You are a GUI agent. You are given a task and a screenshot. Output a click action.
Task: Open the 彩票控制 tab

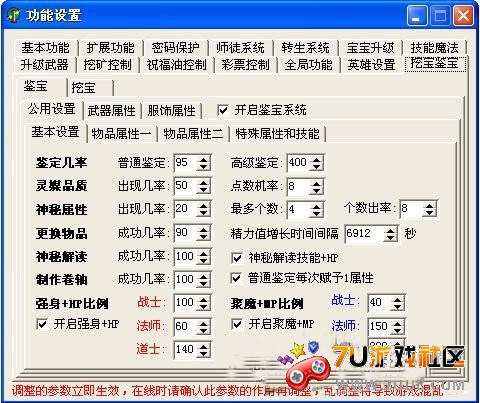245,64
